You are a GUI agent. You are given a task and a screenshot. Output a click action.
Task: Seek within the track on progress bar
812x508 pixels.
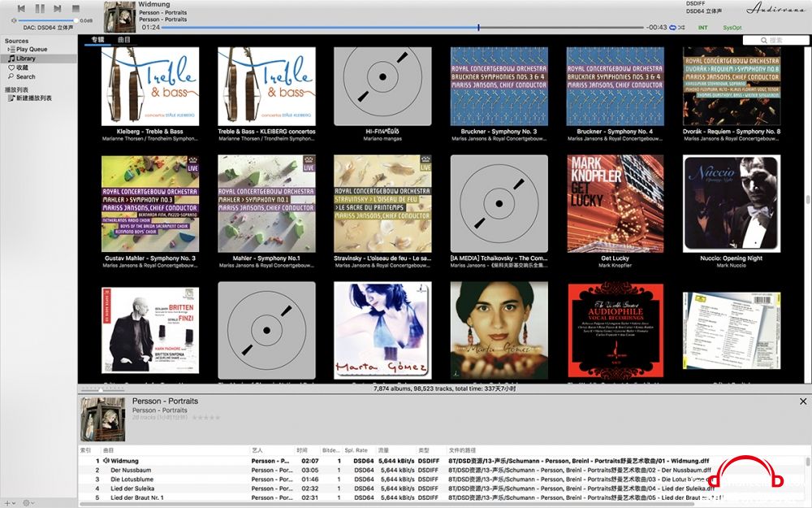tap(403, 28)
